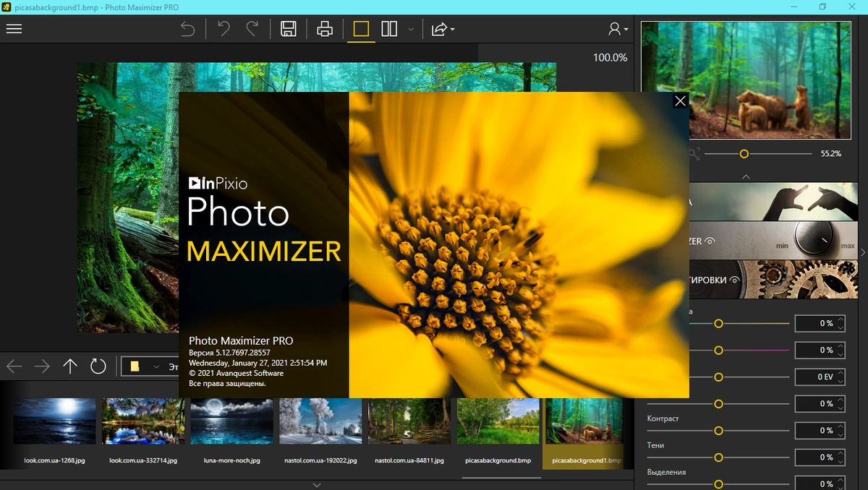Screen dimensions: 868x490
Task: Select the look.com.ua-332714.jpg thumbnail
Action: (x=143, y=421)
